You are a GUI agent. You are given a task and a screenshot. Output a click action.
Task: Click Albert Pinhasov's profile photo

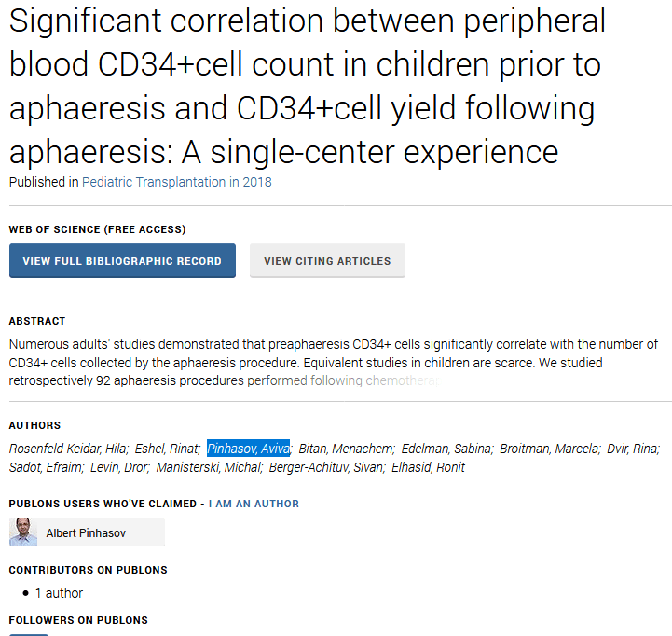pyautogui.click(x=23, y=532)
